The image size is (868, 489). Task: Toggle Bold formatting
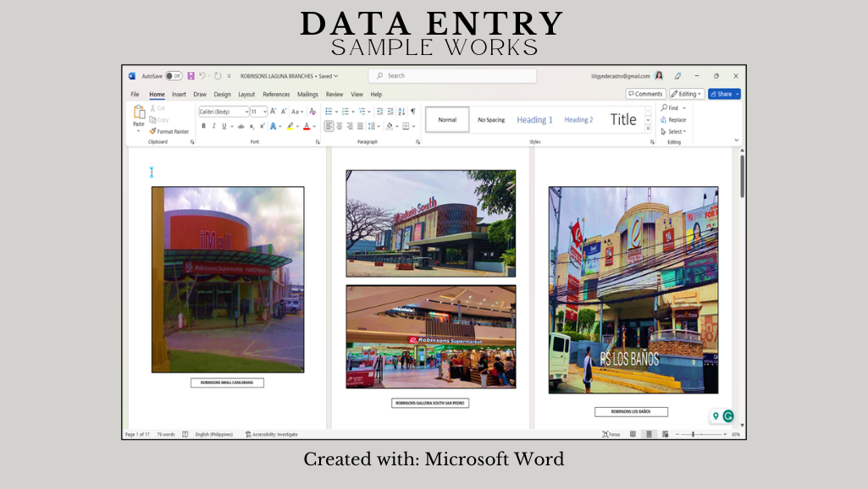204,126
